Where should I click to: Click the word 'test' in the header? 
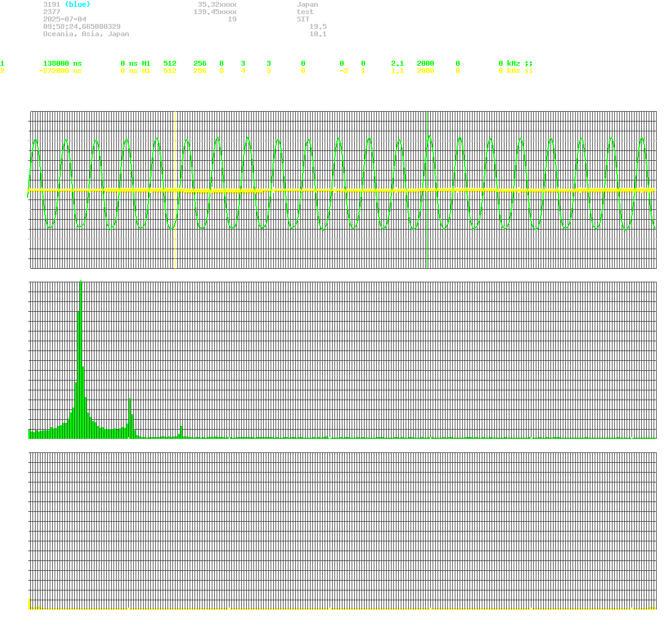pos(305,12)
